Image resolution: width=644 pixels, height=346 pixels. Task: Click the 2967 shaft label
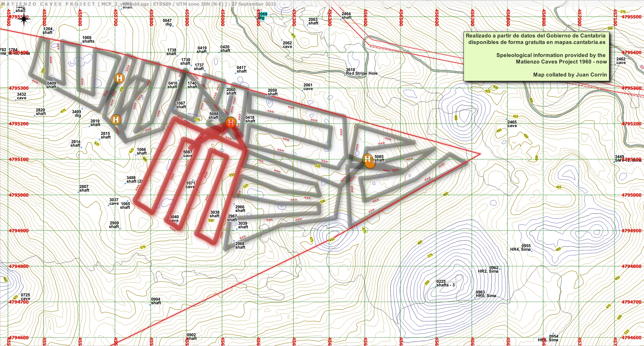tap(232, 218)
